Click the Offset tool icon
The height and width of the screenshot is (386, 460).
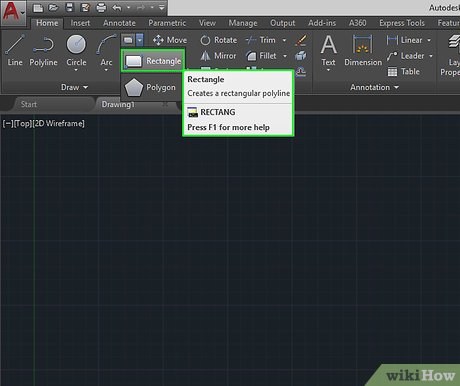pos(301,71)
